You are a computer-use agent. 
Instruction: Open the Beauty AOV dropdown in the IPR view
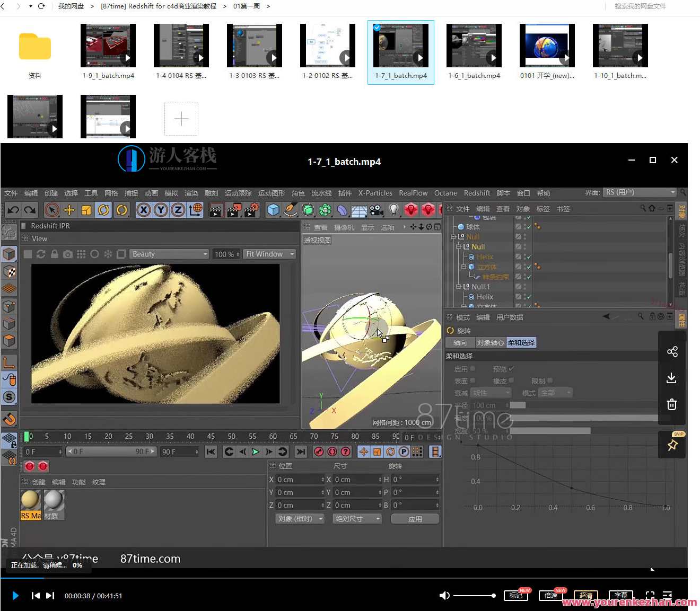pos(169,254)
